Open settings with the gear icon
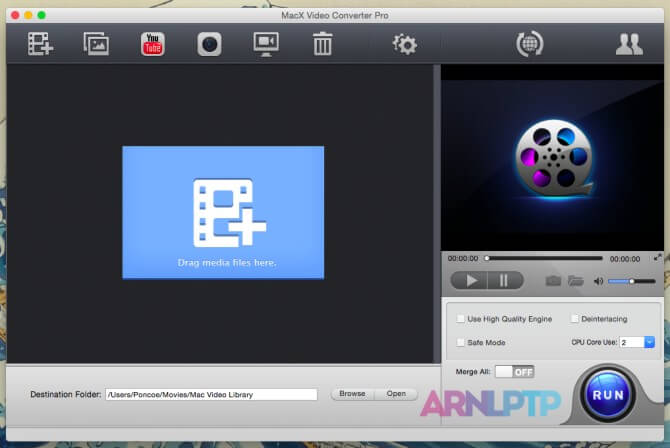Screen dimensions: 670x448 coord(404,44)
